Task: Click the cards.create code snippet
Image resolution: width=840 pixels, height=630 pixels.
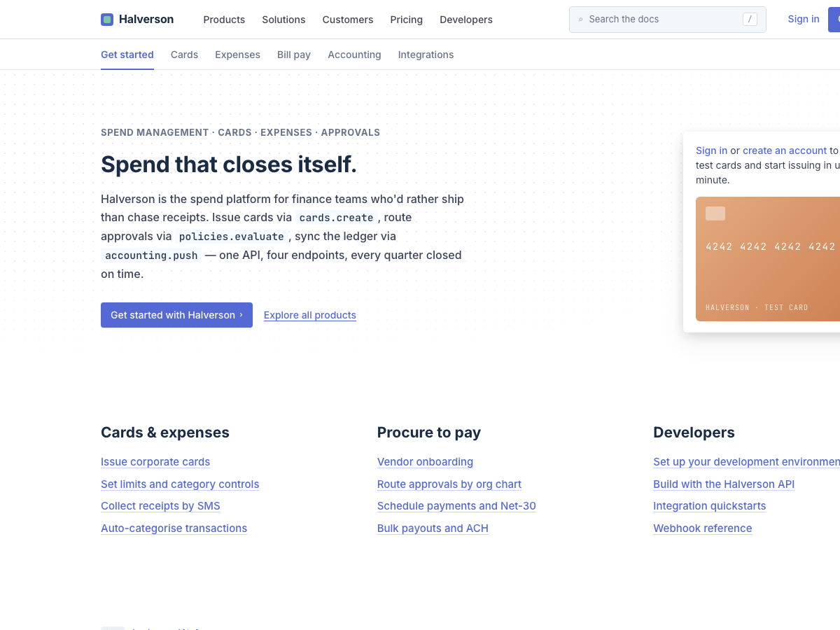Action: 336,218
